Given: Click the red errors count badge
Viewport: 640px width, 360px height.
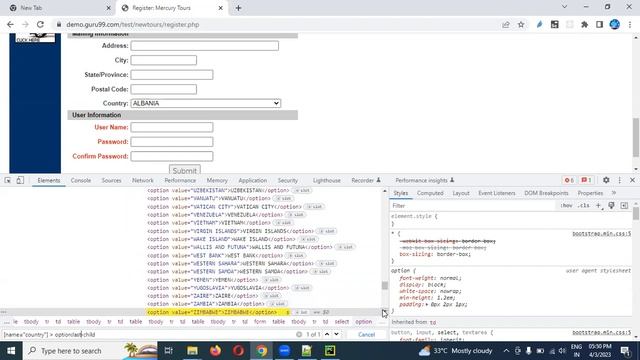Looking at the screenshot, I should pyautogui.click(x=569, y=180).
